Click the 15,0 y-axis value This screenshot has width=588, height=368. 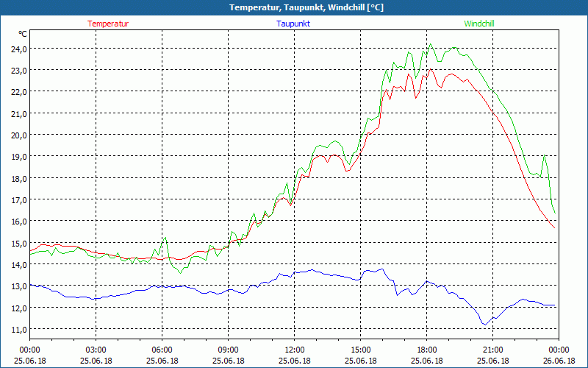pos(19,243)
